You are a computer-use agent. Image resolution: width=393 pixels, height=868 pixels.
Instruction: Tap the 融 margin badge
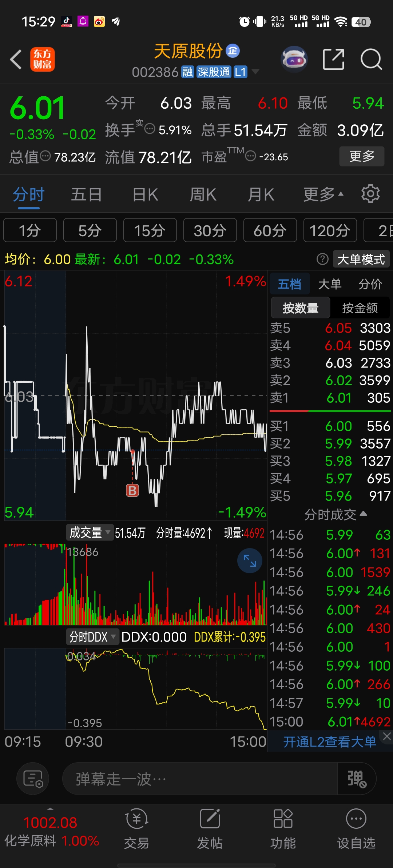(187, 72)
